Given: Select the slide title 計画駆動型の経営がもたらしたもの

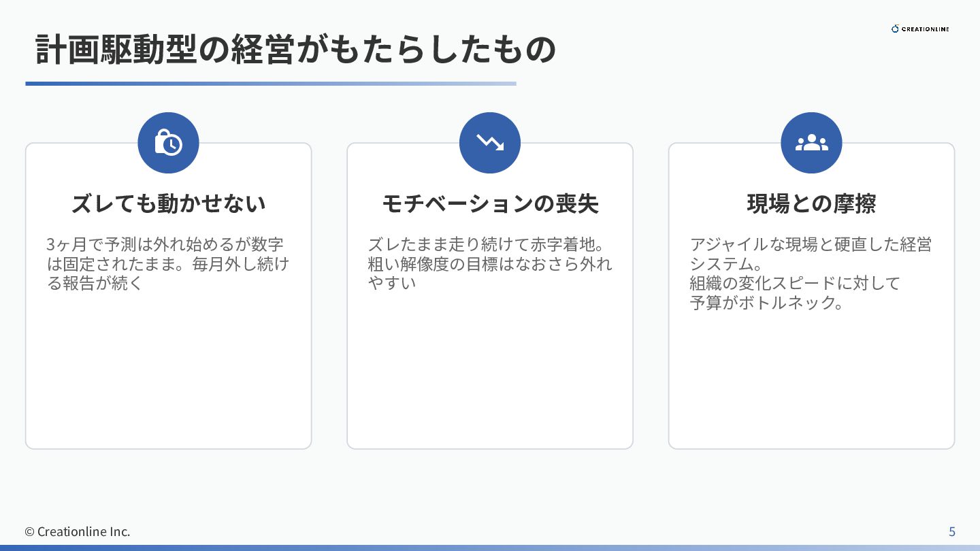Looking at the screenshot, I should click(x=295, y=50).
